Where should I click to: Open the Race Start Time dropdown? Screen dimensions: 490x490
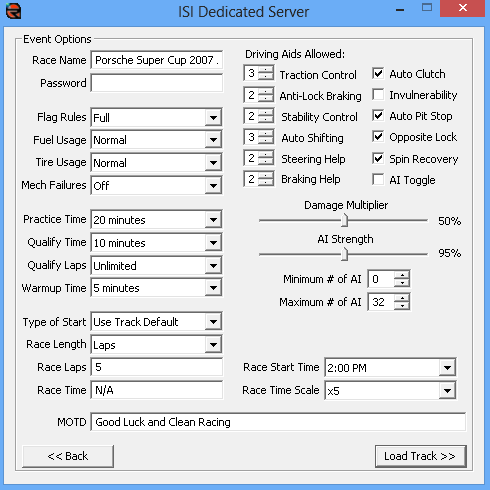click(x=447, y=368)
